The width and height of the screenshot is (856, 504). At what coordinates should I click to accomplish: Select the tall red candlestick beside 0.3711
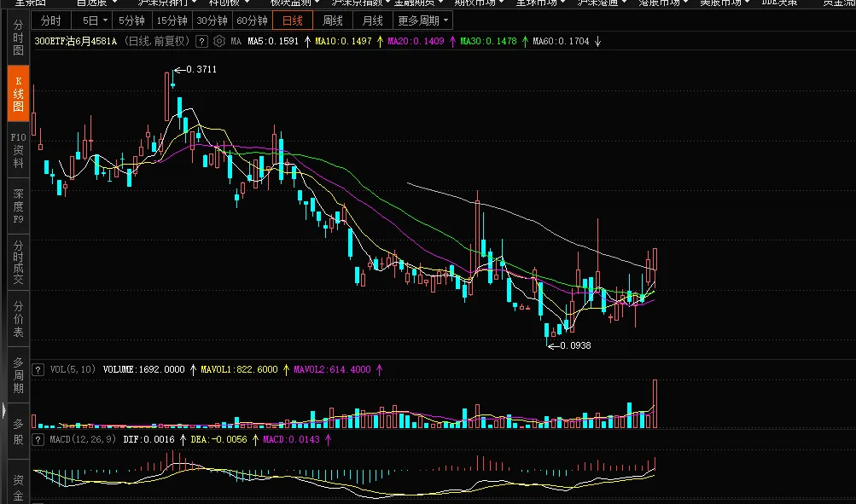167,96
